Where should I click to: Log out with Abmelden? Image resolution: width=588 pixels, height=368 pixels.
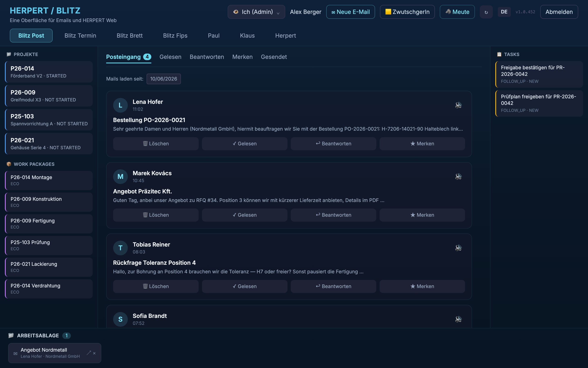coord(559,12)
